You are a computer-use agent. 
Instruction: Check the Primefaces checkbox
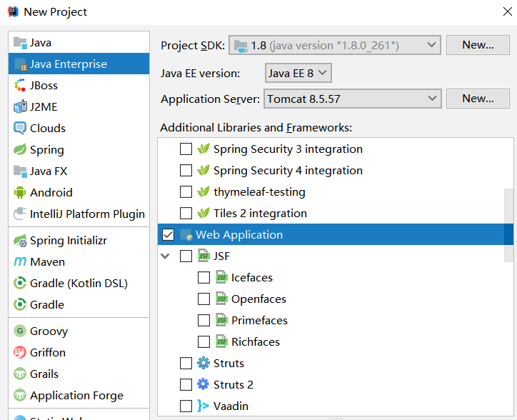point(204,321)
